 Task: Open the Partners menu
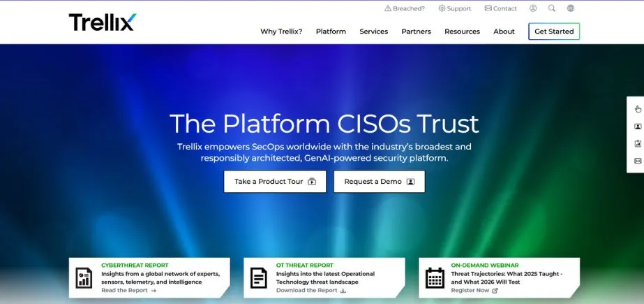(416, 31)
